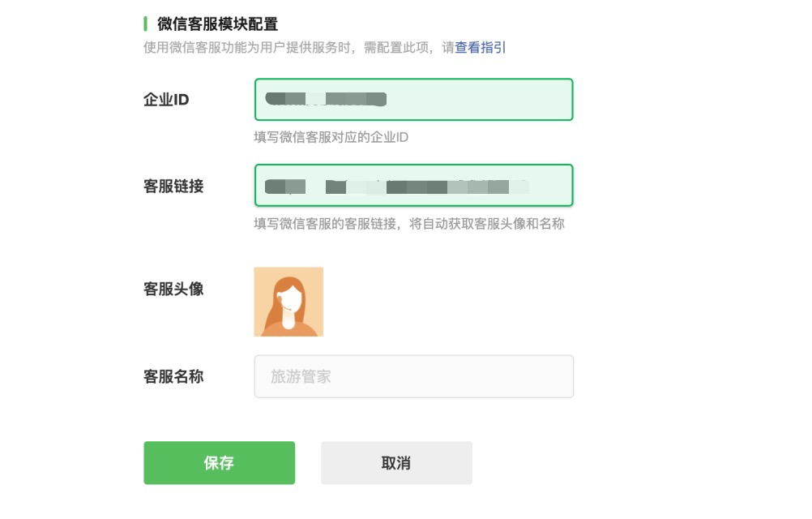Image resolution: width=812 pixels, height=519 pixels.
Task: Click the 客服头像 label
Action: [x=173, y=290]
